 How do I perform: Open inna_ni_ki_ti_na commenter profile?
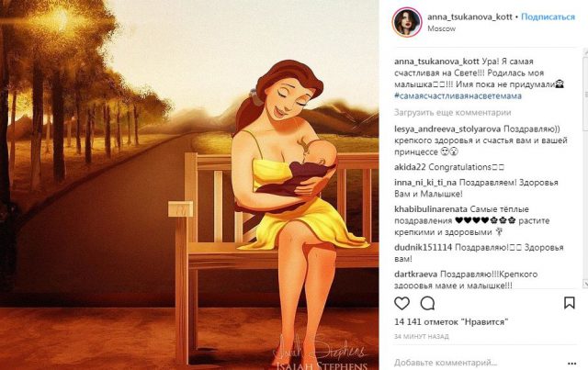click(x=425, y=183)
